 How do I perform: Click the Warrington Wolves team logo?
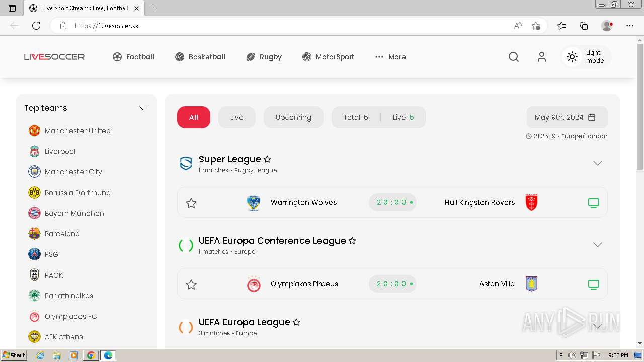tap(254, 203)
